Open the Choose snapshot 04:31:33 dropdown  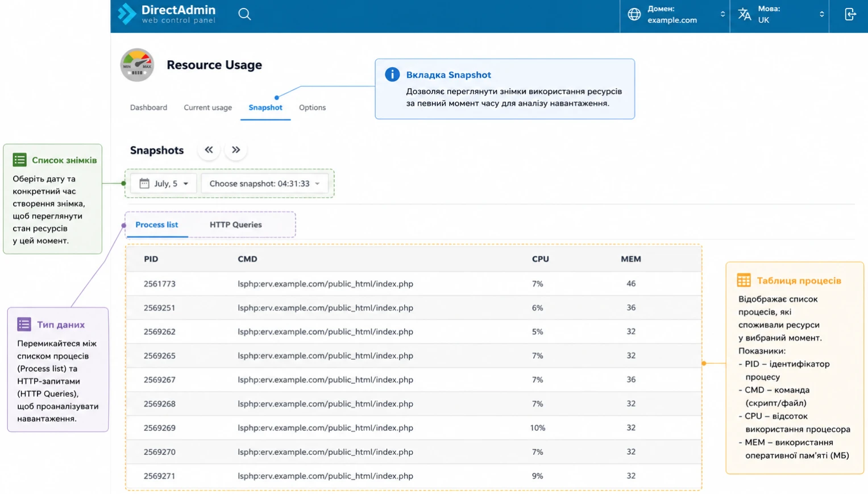264,184
